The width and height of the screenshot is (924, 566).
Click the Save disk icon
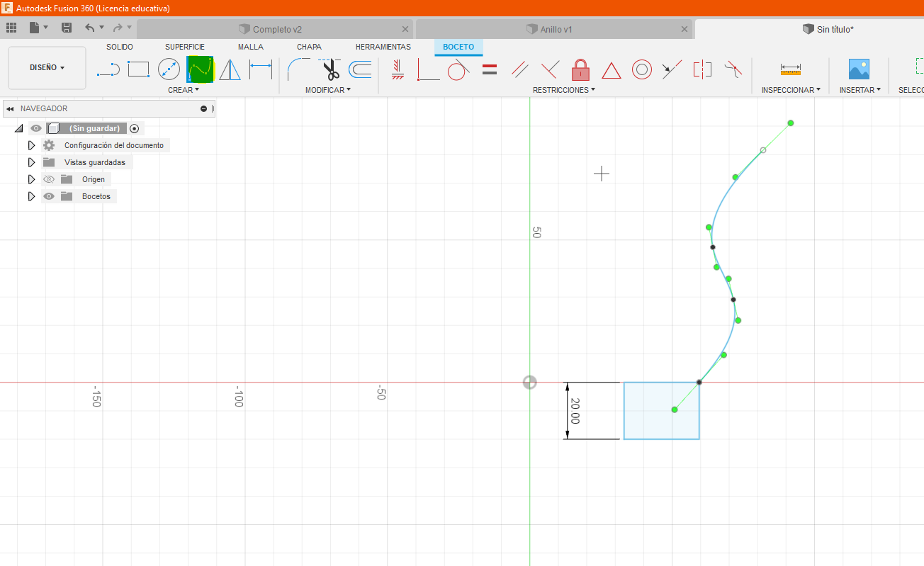click(x=67, y=28)
